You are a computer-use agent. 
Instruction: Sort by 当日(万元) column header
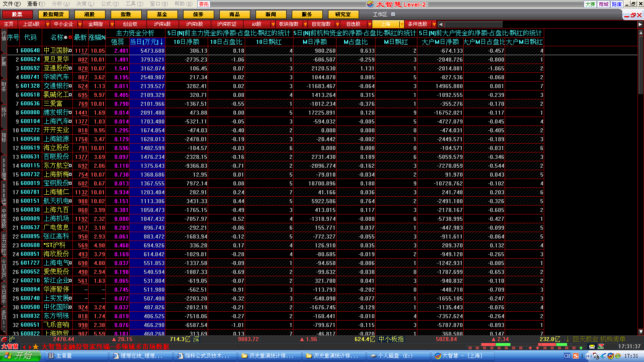pyautogui.click(x=147, y=42)
